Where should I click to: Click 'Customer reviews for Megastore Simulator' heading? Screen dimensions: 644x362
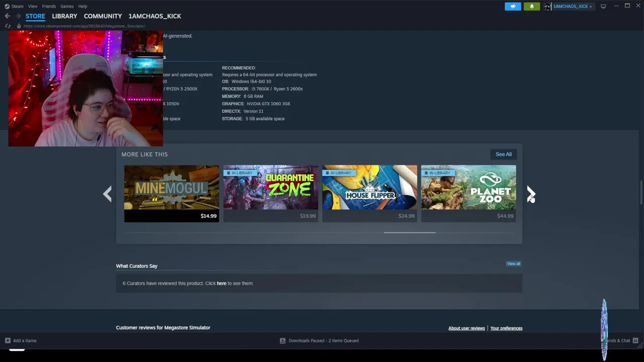[x=163, y=328]
